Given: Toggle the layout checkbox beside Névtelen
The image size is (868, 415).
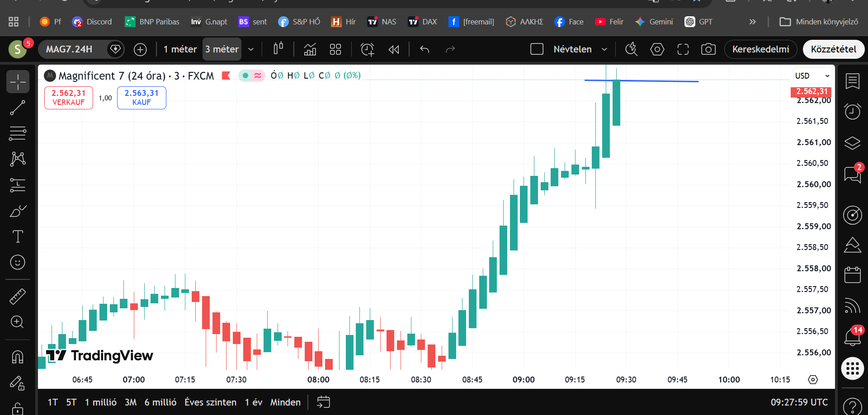Looking at the screenshot, I should pos(537,49).
